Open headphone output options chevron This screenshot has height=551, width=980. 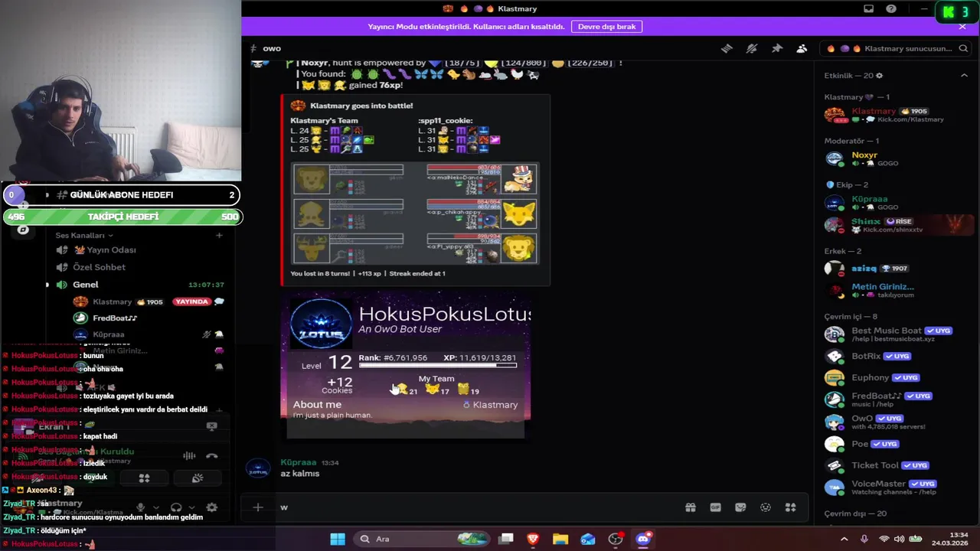click(x=191, y=507)
